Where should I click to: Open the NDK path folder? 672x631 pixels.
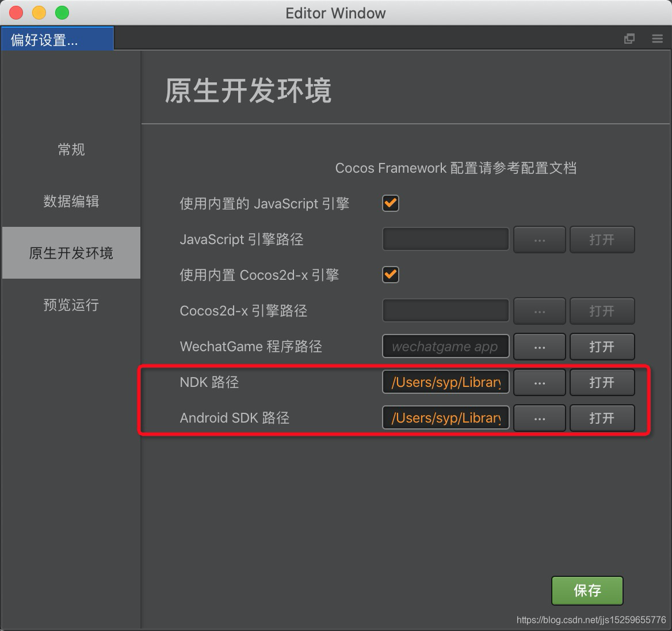(602, 382)
